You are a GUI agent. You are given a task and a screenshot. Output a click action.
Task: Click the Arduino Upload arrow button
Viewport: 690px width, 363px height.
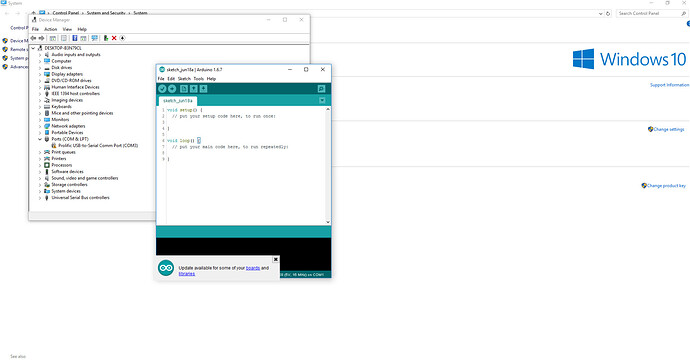pos(172,89)
